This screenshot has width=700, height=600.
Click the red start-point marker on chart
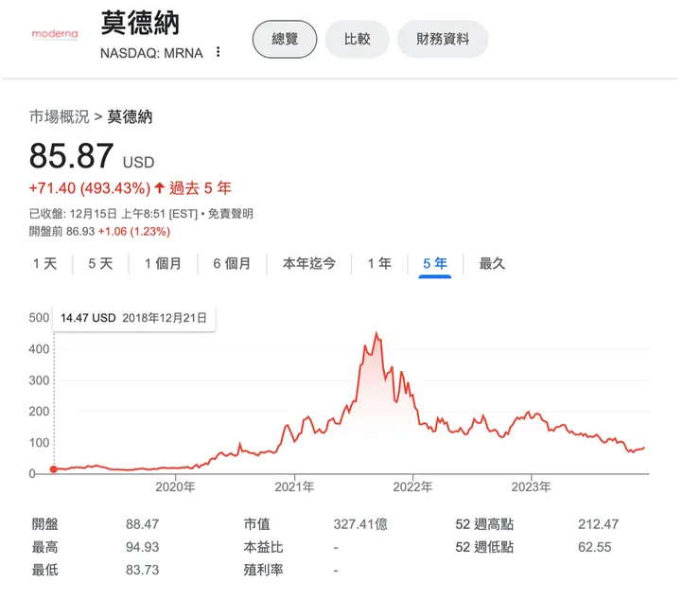point(54,469)
